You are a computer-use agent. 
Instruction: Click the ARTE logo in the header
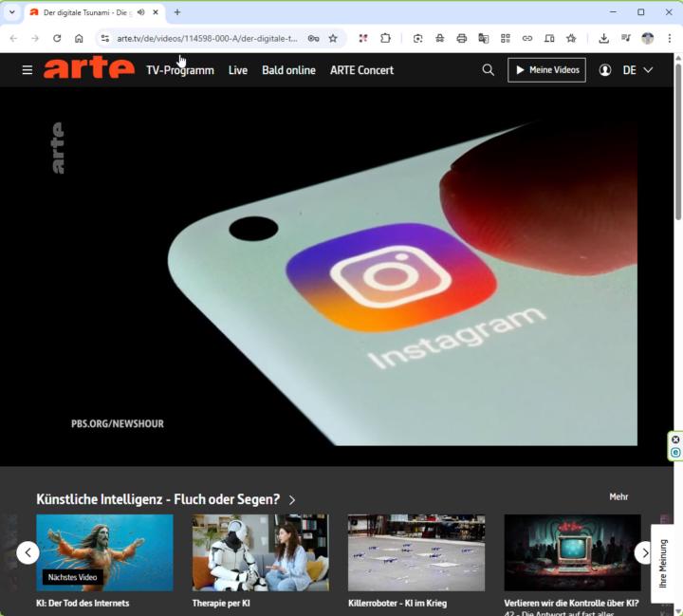pos(89,67)
